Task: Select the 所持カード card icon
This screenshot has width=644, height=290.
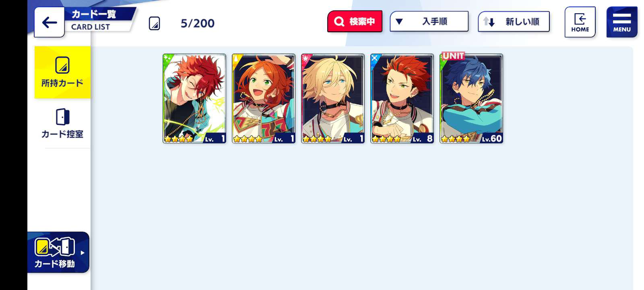Action: click(62, 65)
